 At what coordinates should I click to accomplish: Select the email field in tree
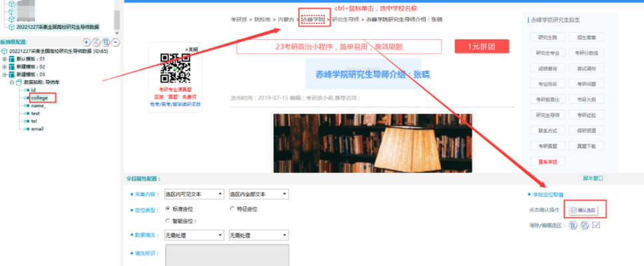(x=39, y=130)
